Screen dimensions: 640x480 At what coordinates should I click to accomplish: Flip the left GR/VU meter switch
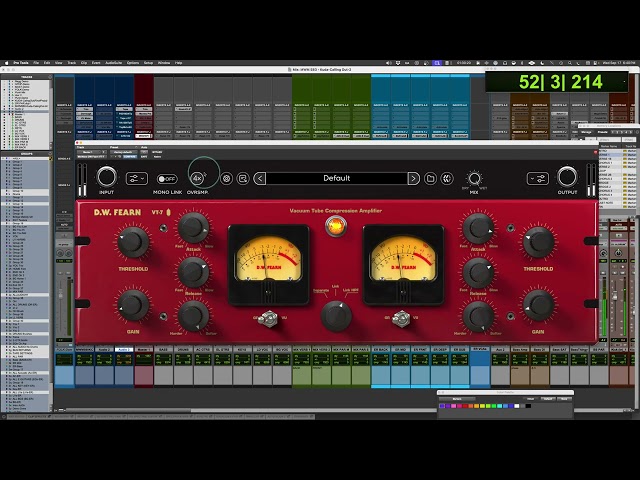click(x=268, y=318)
